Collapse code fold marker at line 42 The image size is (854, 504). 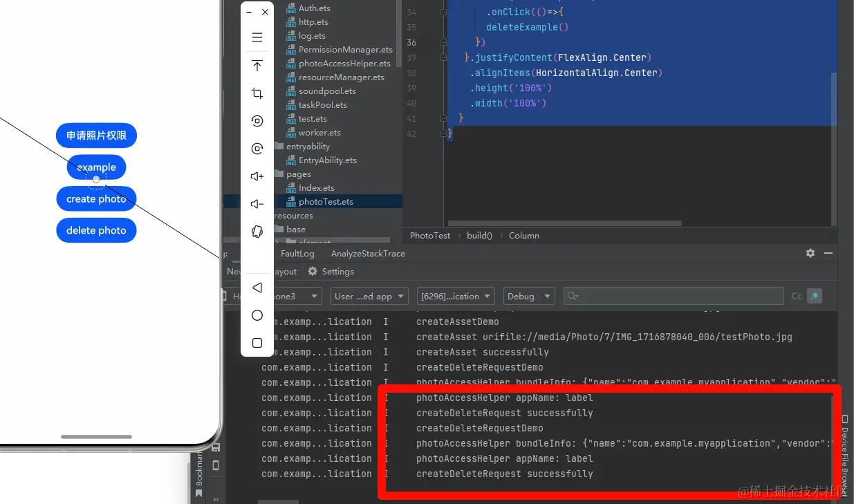443,134
